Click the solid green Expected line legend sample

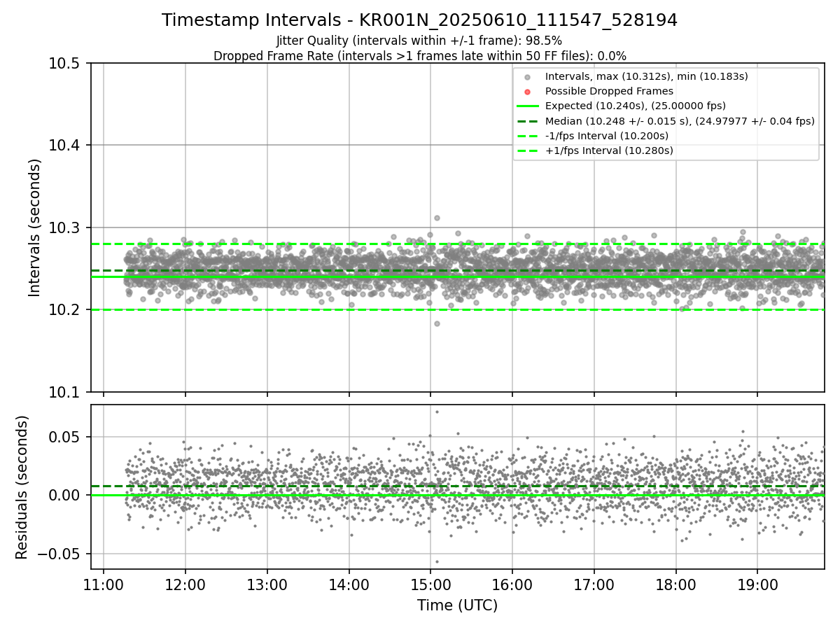click(528, 106)
